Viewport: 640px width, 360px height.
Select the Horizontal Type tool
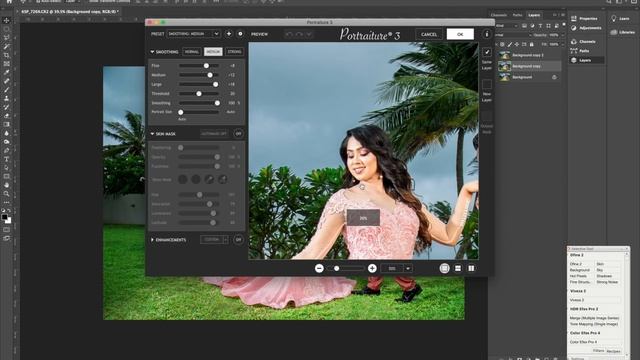(6, 159)
